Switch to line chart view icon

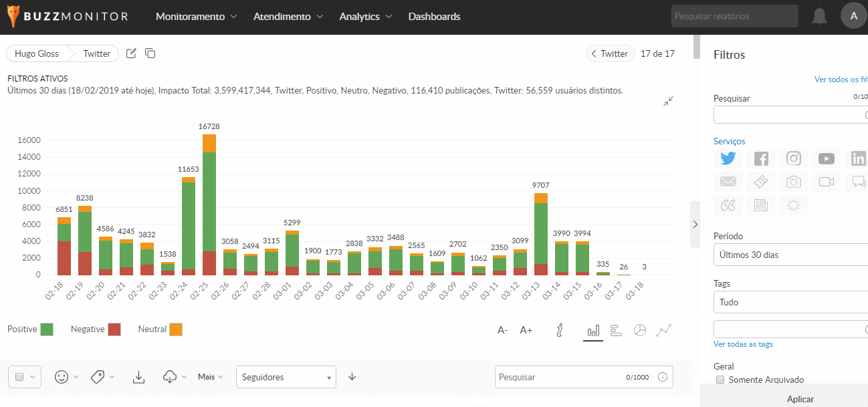663,330
